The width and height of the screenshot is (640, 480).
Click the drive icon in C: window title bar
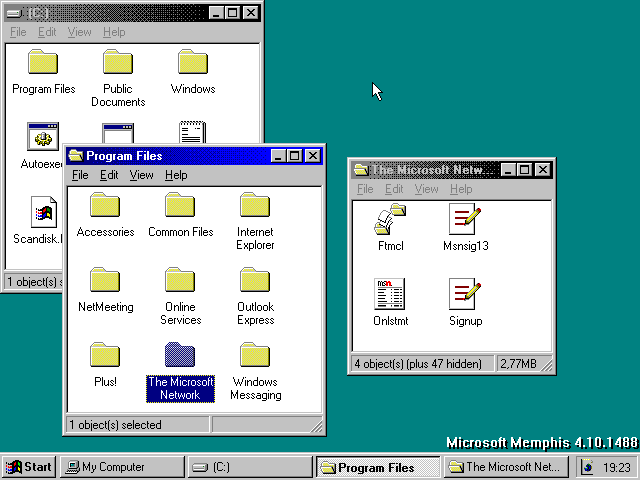coord(15,13)
